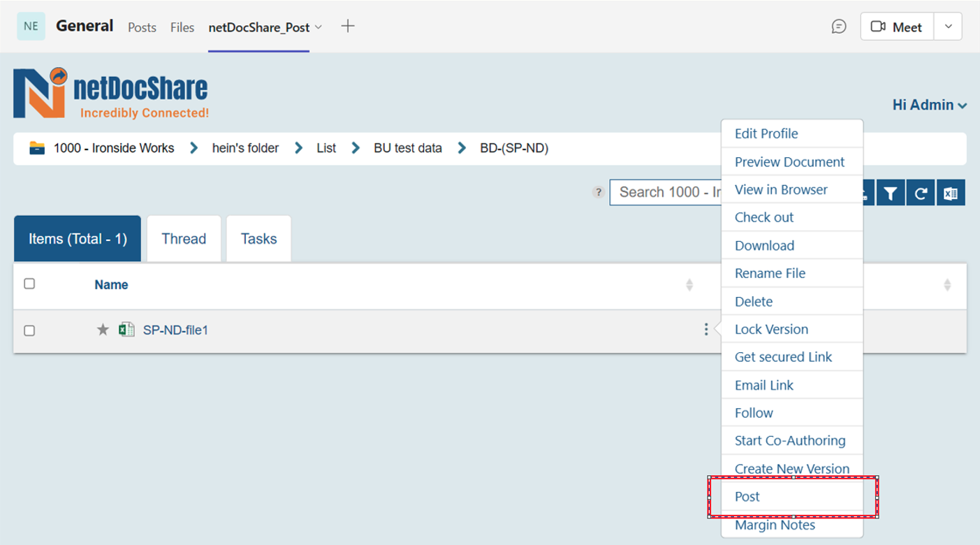Click the Excel file icon of SP-ND-file1

click(x=126, y=330)
